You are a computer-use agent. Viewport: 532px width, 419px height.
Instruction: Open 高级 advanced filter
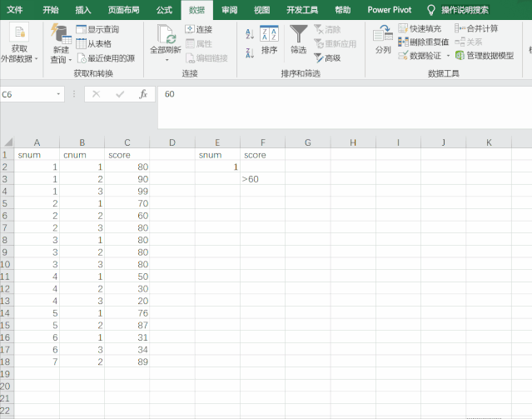click(x=327, y=58)
